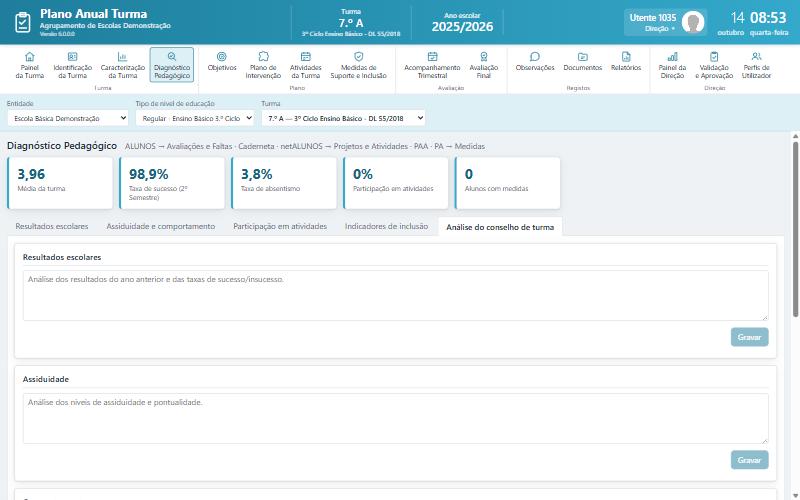Open the Turma selection dropdown
800x500 pixels.
(343, 118)
